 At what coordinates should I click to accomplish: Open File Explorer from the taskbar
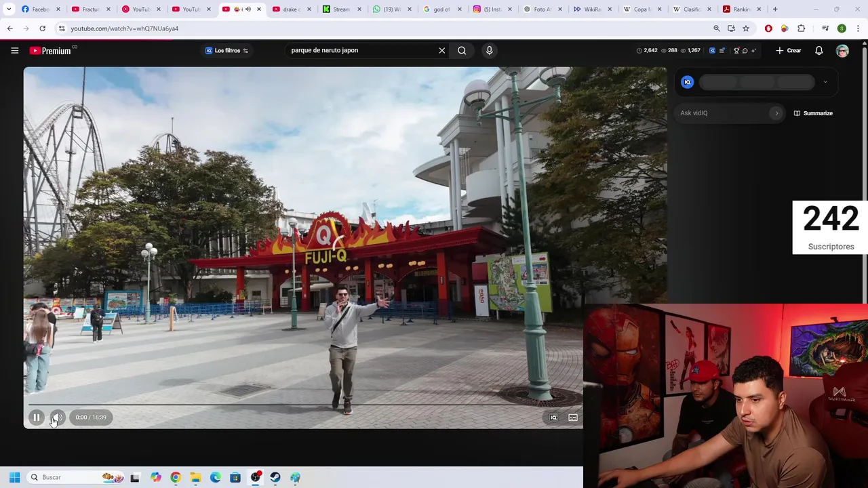pyautogui.click(x=195, y=477)
